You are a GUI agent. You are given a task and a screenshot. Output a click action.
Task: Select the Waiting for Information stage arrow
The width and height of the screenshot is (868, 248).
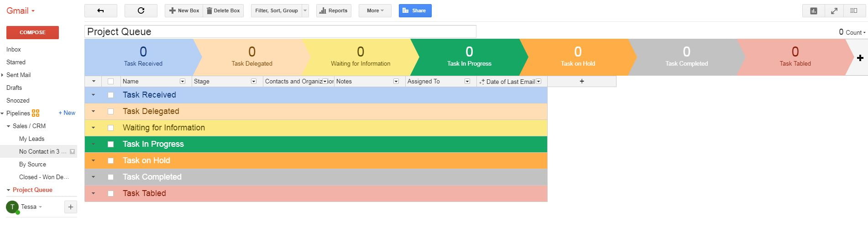(361, 57)
